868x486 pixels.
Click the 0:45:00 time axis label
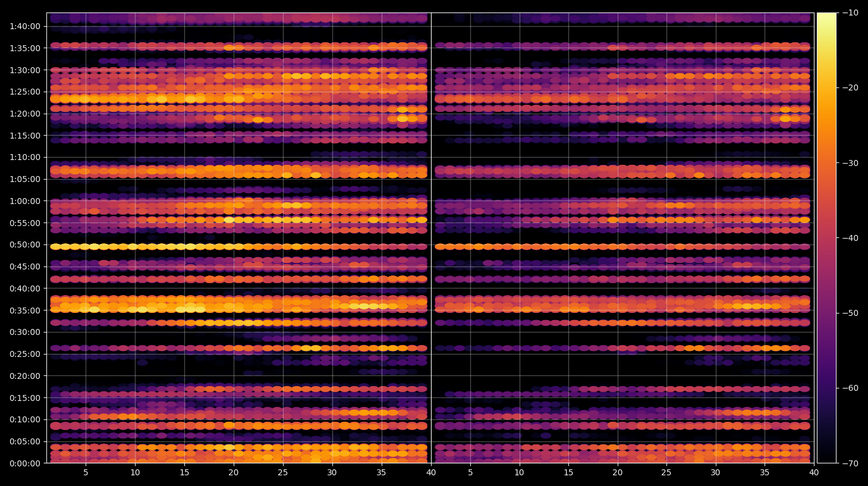click(25, 266)
